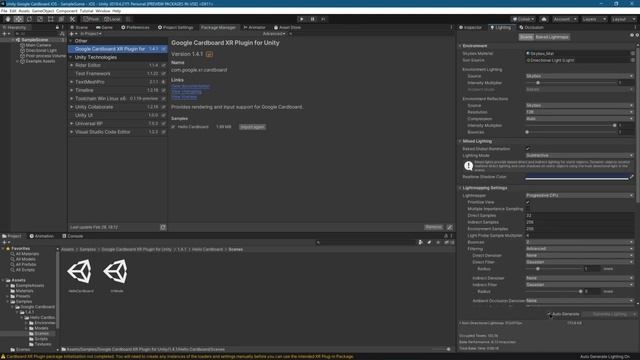This screenshot has width=640, height=360.
Task: Click the Step frame button
Action: point(323,19)
